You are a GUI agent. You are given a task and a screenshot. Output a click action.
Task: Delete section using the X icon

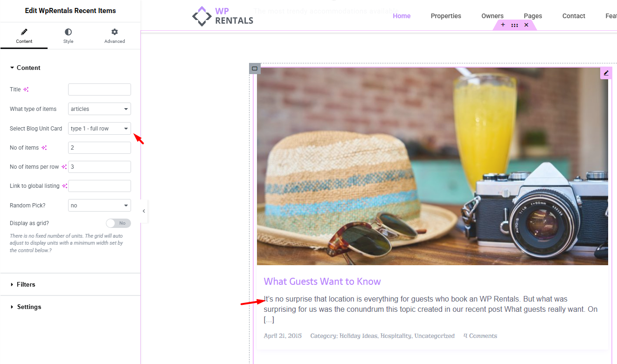point(526,25)
